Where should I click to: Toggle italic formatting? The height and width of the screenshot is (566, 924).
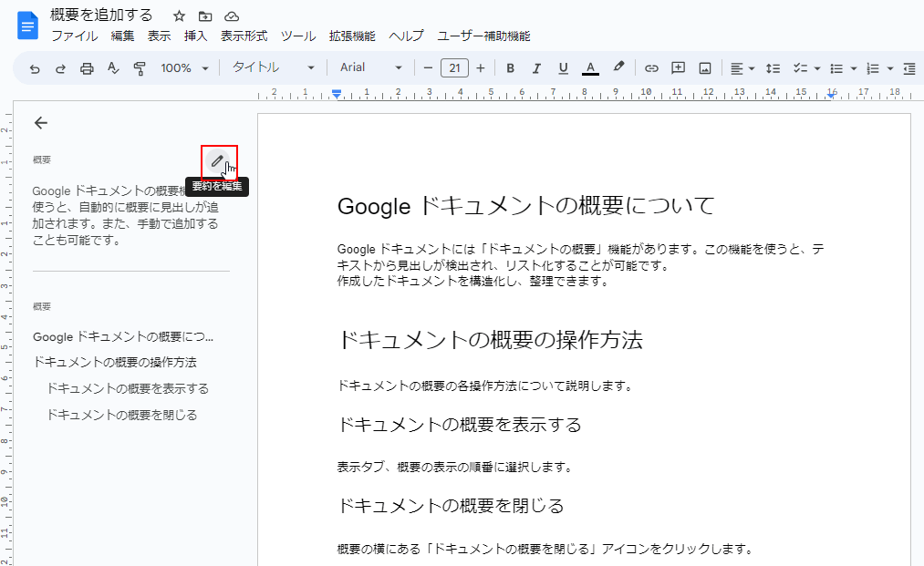pos(536,68)
